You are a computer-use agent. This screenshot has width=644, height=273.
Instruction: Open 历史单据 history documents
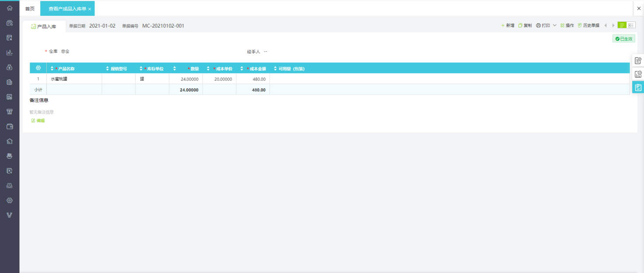[x=588, y=25]
